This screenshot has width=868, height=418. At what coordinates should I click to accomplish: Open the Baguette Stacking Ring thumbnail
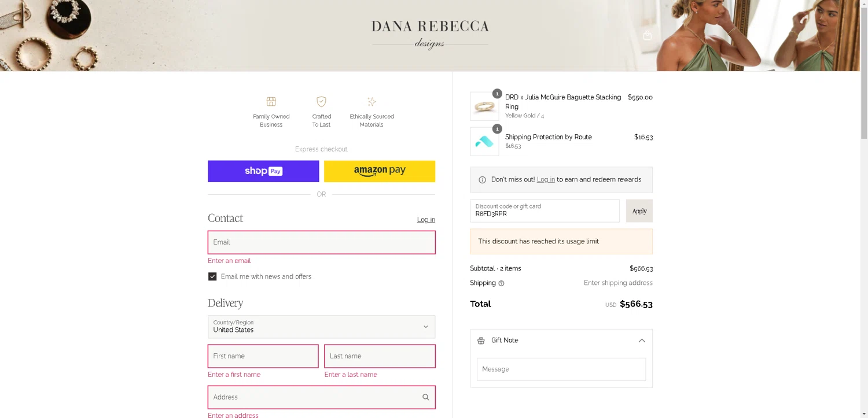click(484, 106)
